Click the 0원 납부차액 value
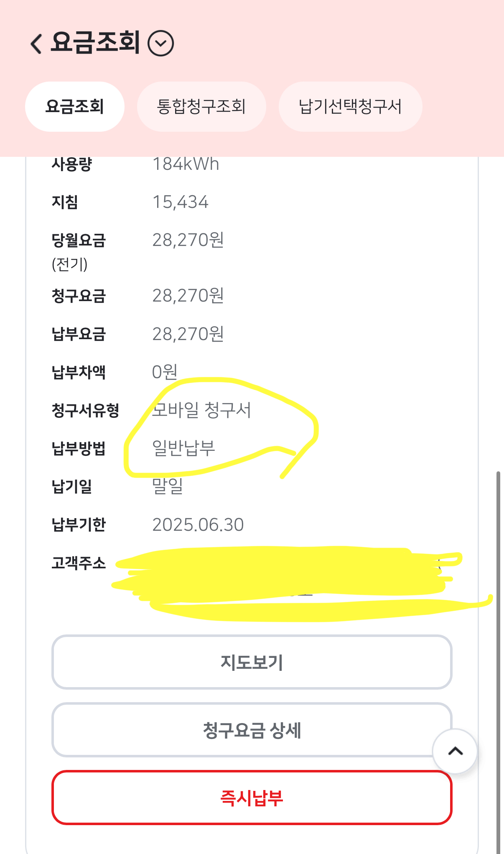This screenshot has height=854, width=504. click(x=165, y=372)
